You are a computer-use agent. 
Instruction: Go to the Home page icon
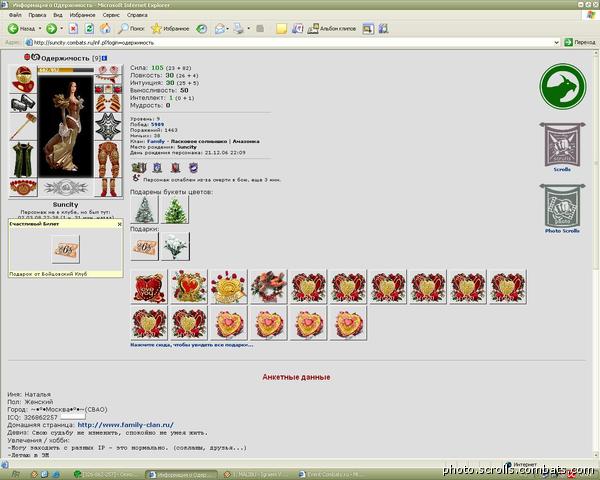105,29
